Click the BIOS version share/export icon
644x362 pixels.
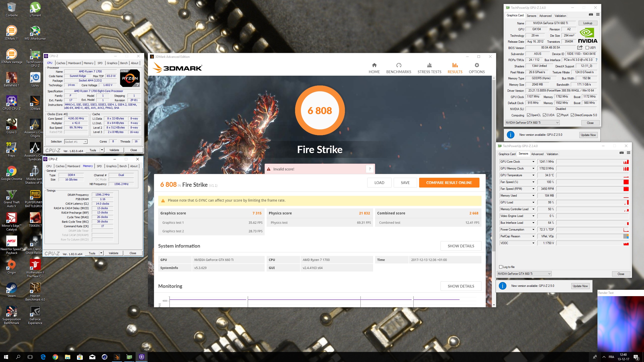pyautogui.click(x=580, y=48)
